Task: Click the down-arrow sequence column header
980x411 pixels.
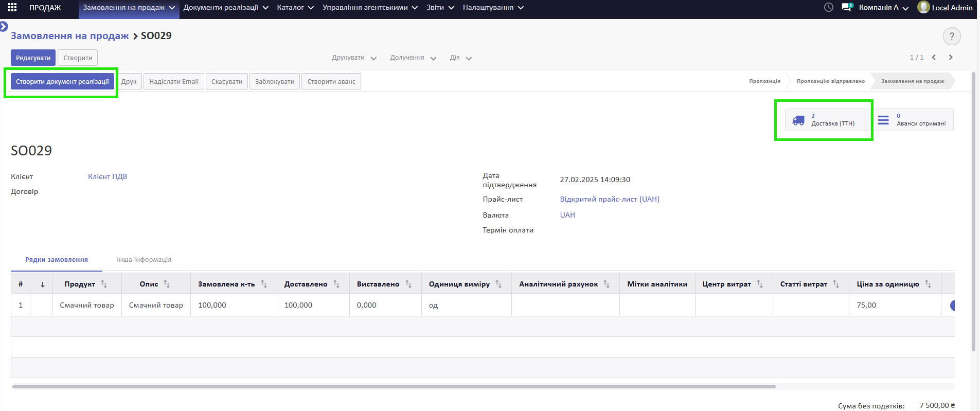Action: click(43, 284)
